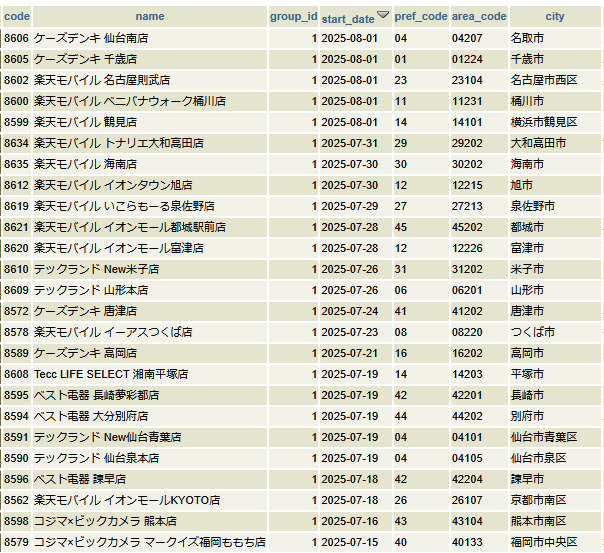Click area_code cell 27213

click(x=479, y=206)
